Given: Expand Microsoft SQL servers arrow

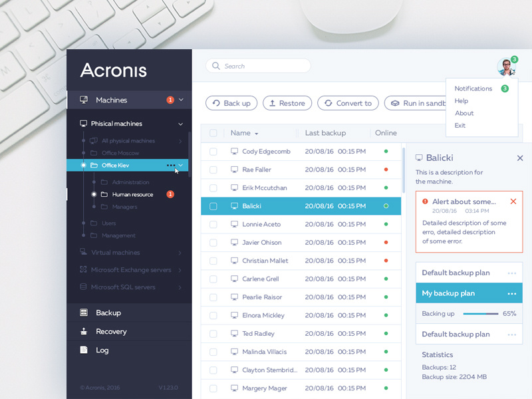Looking at the screenshot, I should coord(180,287).
